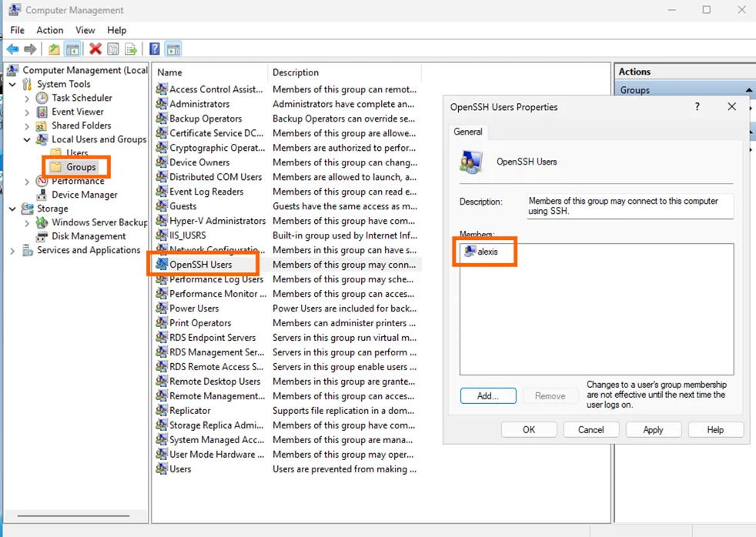Click the Event Viewer icon in tree
The width and height of the screenshot is (756, 537).
tap(42, 112)
